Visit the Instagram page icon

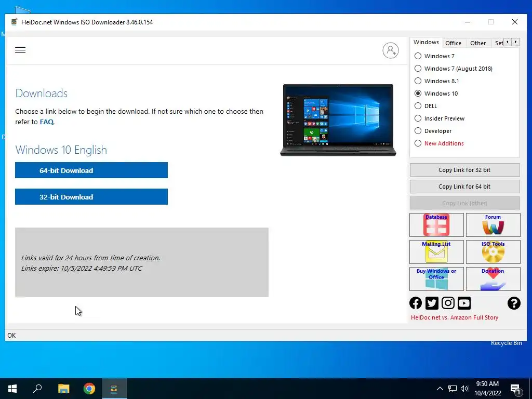[448, 303]
